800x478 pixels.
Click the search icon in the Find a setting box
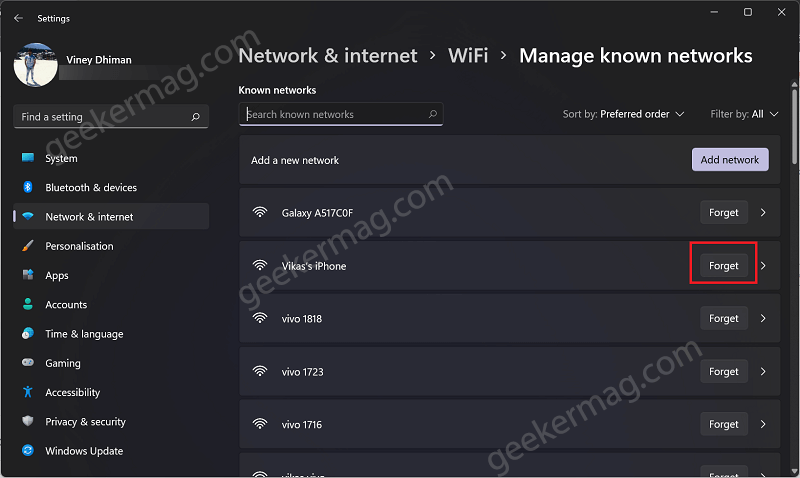coord(195,117)
